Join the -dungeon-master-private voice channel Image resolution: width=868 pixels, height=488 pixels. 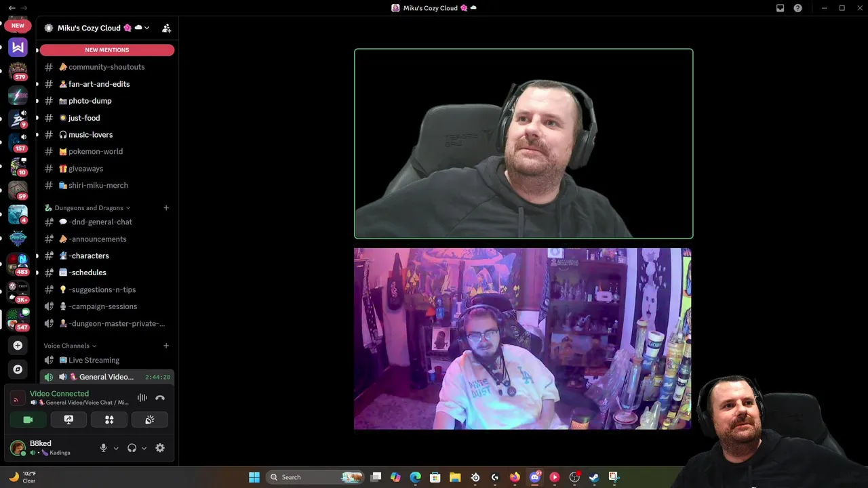coord(107,323)
